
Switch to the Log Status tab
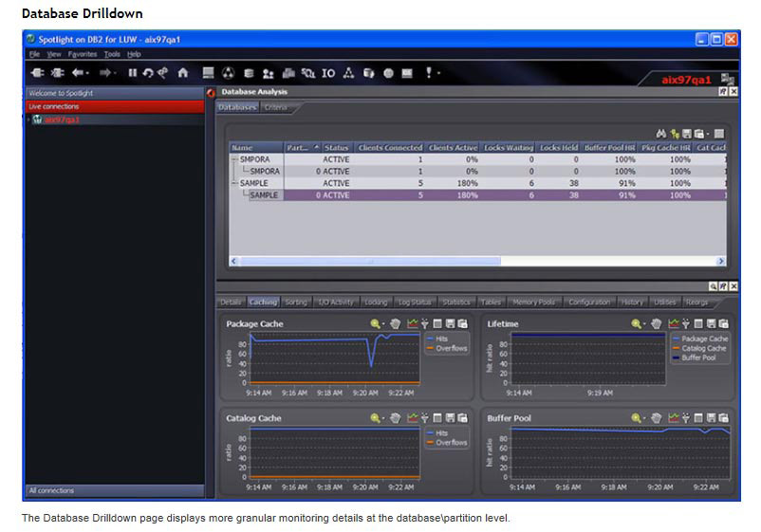[x=415, y=302]
